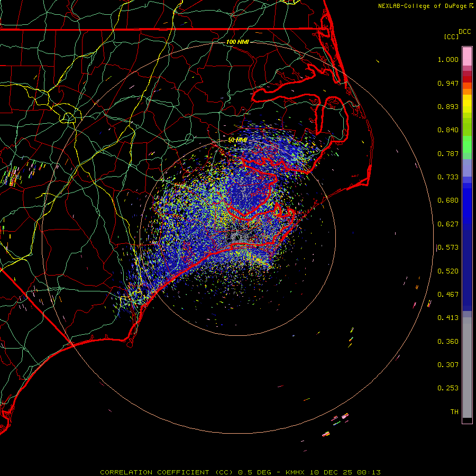476x476 pixels.
Task: Click the 100 NMI range ring label
Action: [x=237, y=42]
